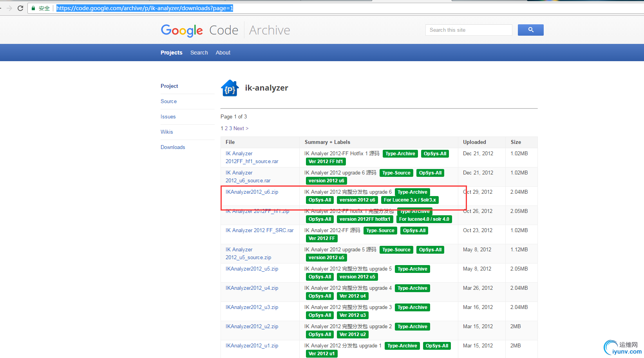Click the Ver 2012 u4 label

point(353,296)
